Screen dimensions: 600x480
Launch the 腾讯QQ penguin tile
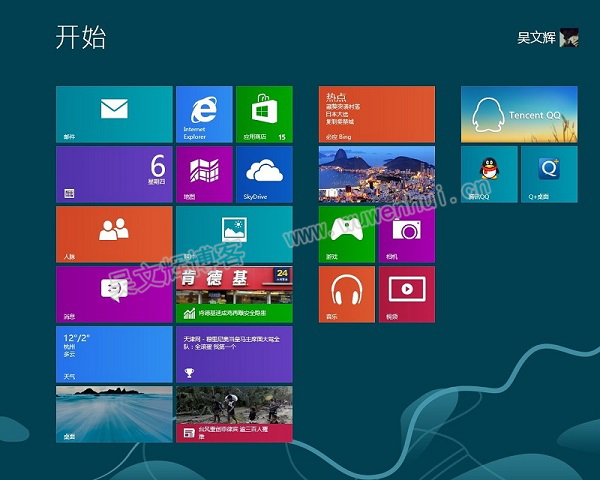(489, 174)
